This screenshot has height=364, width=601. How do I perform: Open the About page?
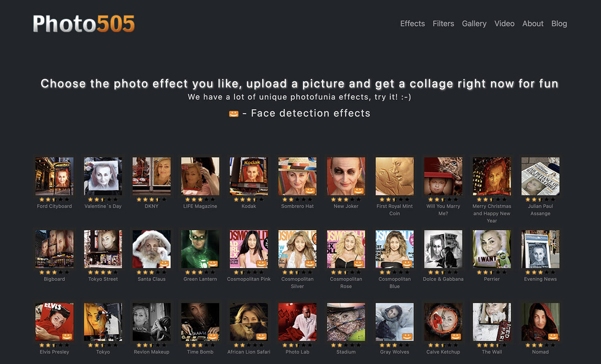click(532, 24)
